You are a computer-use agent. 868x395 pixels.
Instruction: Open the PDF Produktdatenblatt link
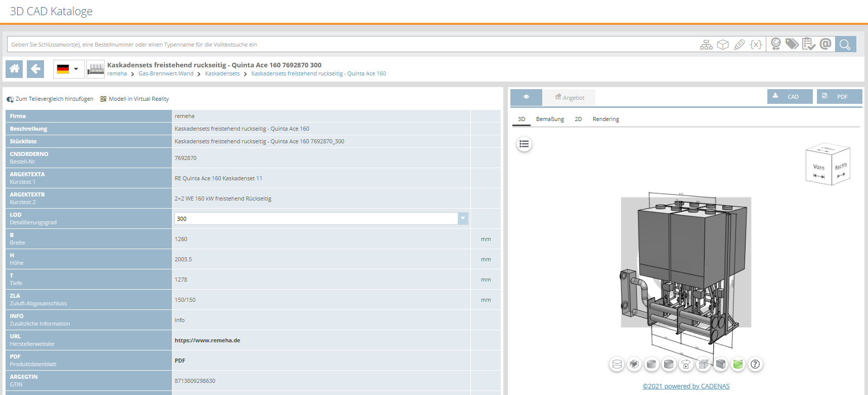[x=180, y=361]
